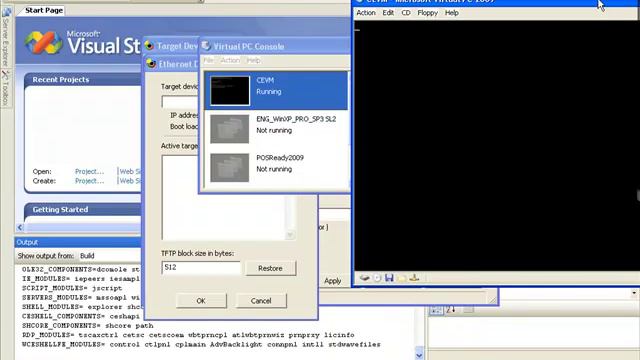Click the floppy disk icon in Virtual PC status bar

pos(389,278)
